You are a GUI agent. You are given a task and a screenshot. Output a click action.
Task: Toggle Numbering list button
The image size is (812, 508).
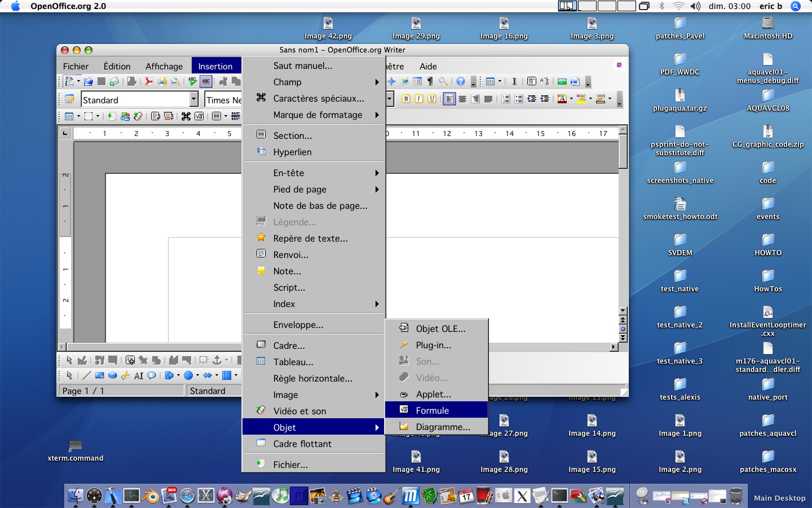[505, 99]
